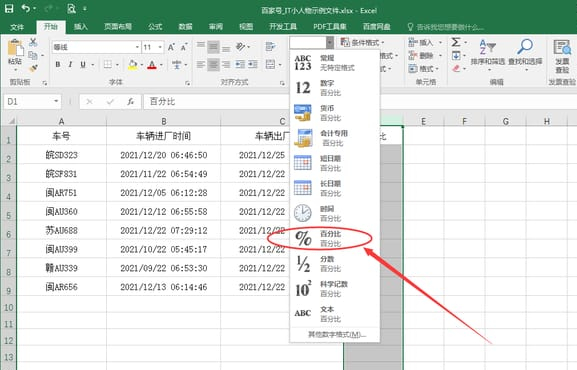Click the Undo arrow icon
This screenshot has width=577, height=370.
click(x=25, y=8)
